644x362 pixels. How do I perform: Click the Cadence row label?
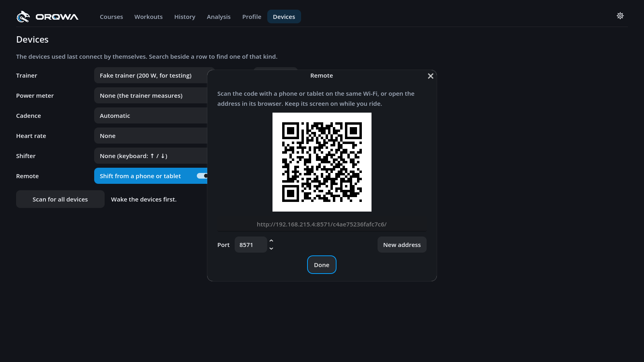click(x=29, y=116)
